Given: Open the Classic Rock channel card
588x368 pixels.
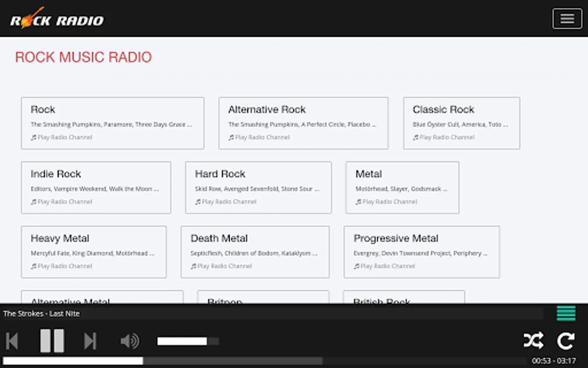Looking at the screenshot, I should click(x=462, y=123).
